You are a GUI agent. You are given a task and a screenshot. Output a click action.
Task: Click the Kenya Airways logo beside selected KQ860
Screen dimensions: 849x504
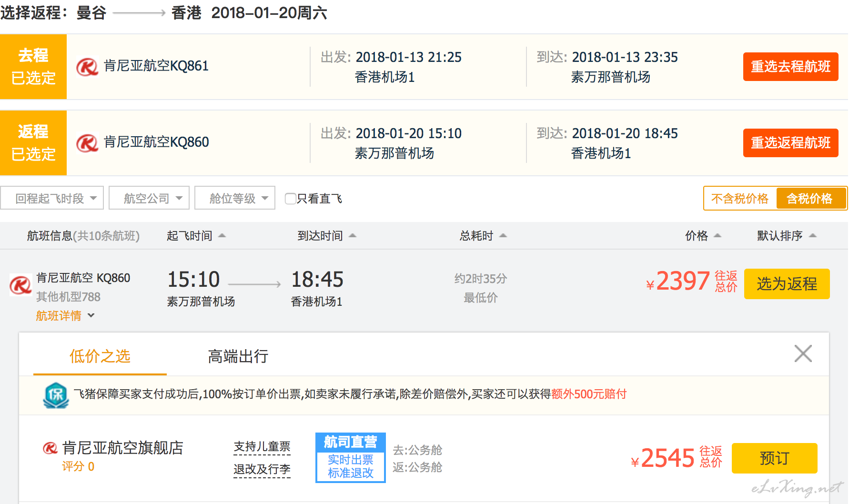coord(87,142)
